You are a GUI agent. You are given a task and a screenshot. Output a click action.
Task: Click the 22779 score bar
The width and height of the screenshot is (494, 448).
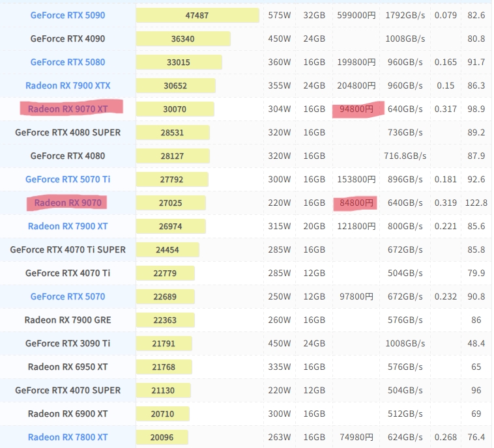coord(165,273)
